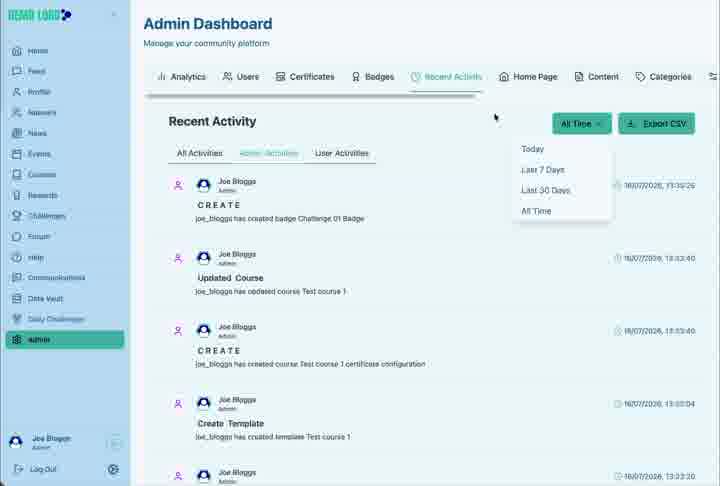Click the Log Out link text
The height and width of the screenshot is (486, 720).
(x=43, y=469)
